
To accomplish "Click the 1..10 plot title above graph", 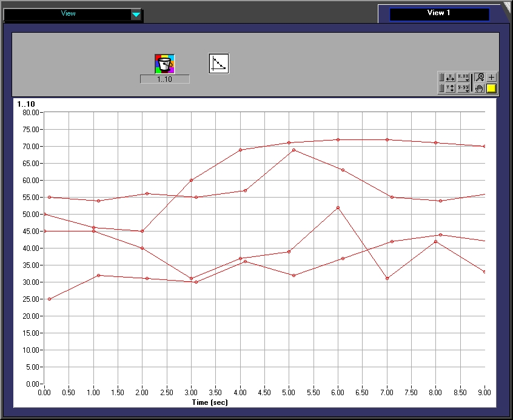I will [26, 104].
